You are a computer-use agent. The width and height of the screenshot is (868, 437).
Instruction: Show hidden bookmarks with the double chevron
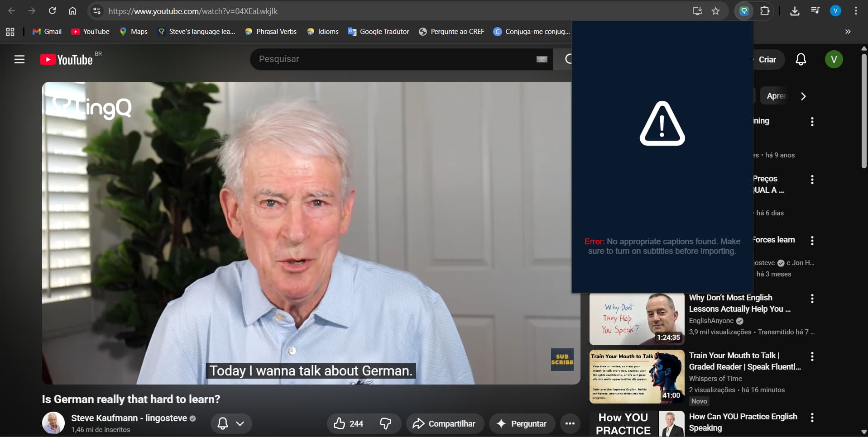tap(848, 32)
